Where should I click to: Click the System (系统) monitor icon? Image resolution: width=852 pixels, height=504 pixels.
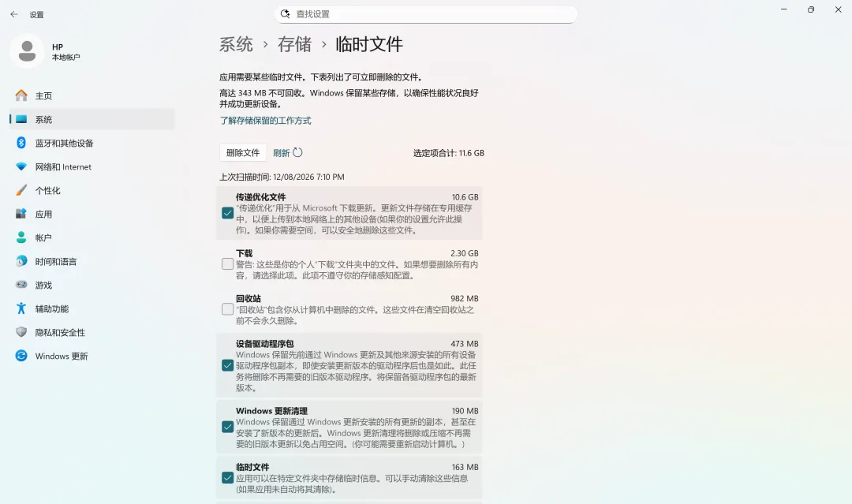(21, 119)
